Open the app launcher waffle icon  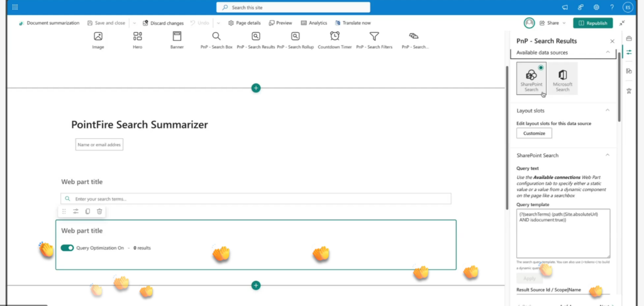point(15,8)
